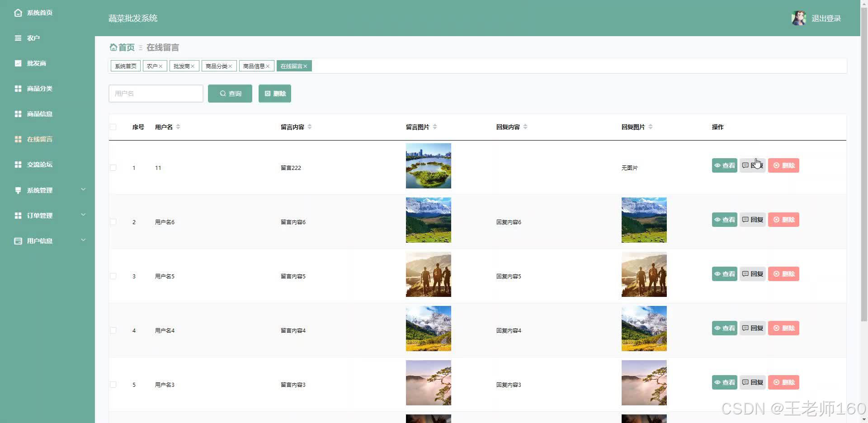Delete the message from user 11
Viewport: 868px width, 423px height.
(783, 165)
